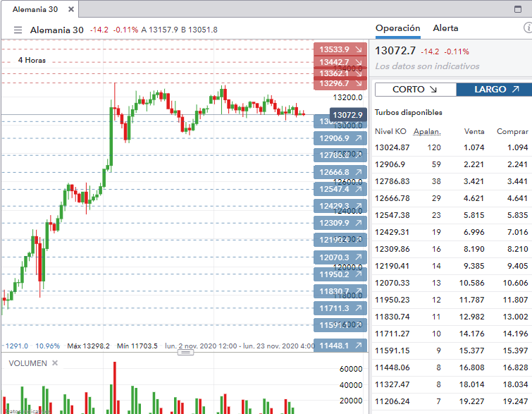Click the Alemania 30 instrument title

(56, 30)
